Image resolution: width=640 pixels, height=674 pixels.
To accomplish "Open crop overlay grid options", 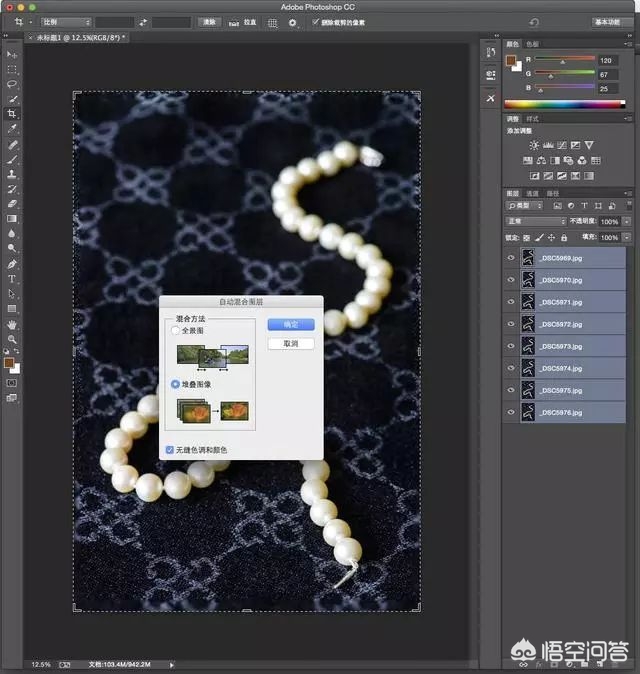I will click(273, 23).
